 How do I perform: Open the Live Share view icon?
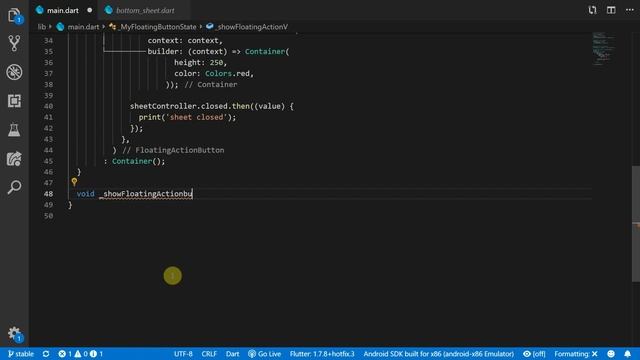pyautogui.click(x=14, y=159)
